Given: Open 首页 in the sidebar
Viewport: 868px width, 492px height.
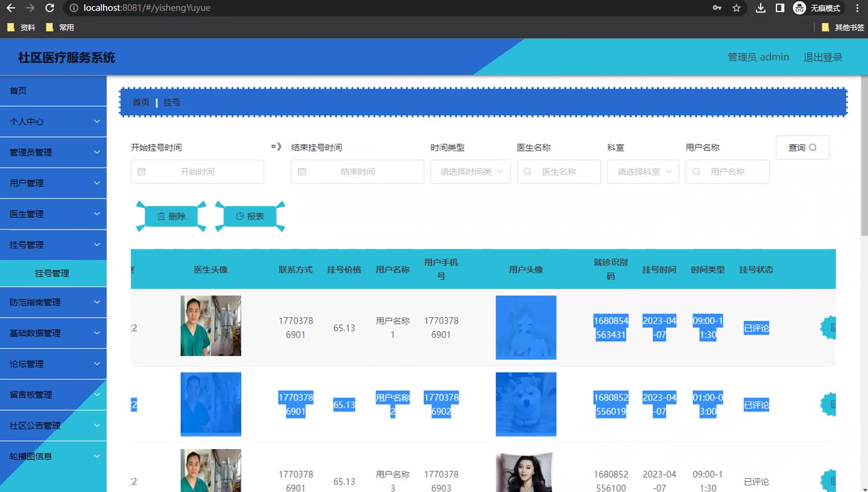Looking at the screenshot, I should 53,90.
